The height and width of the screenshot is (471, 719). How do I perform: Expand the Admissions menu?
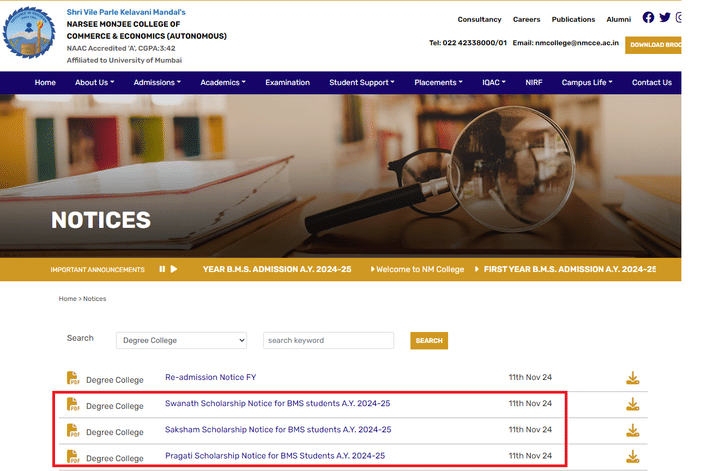pos(157,83)
